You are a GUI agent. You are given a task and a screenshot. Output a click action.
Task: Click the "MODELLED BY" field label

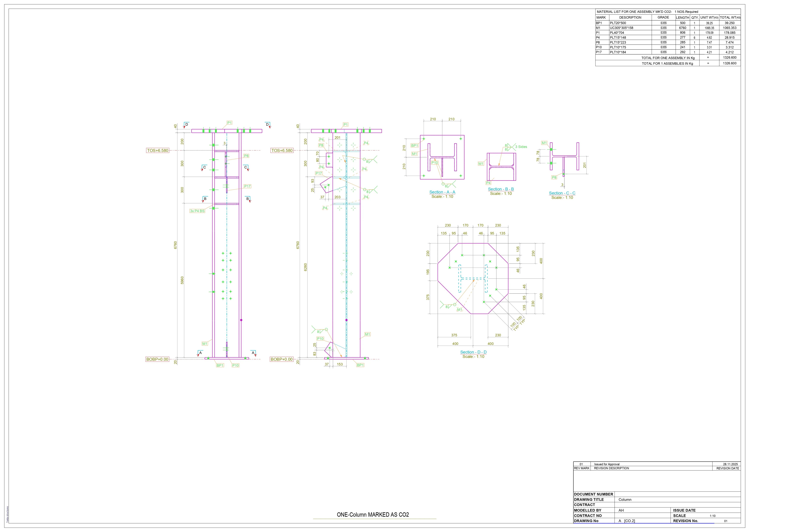(x=587, y=510)
